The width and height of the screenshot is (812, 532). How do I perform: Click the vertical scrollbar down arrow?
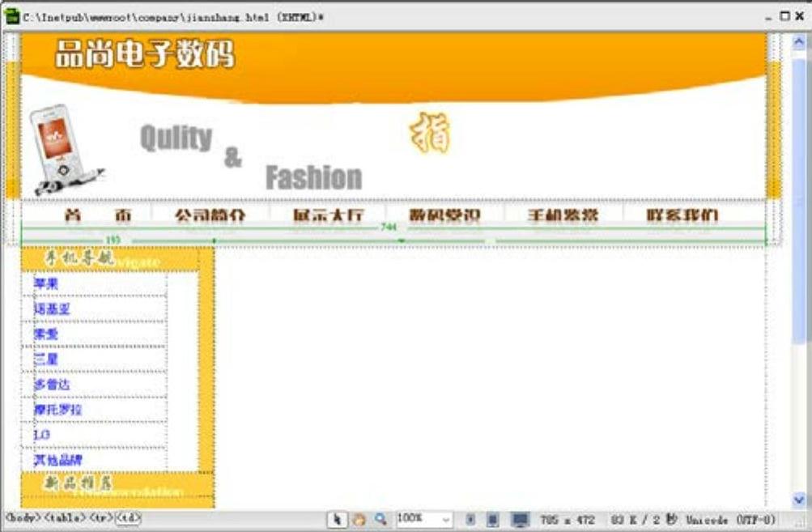coord(799,500)
